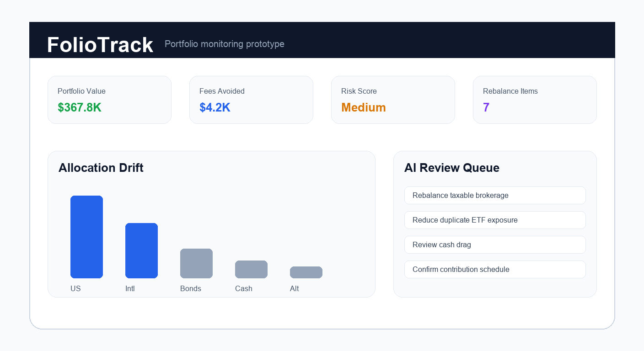The height and width of the screenshot is (351, 644).
Task: Select the Intl allocation bar
Action: (x=141, y=250)
